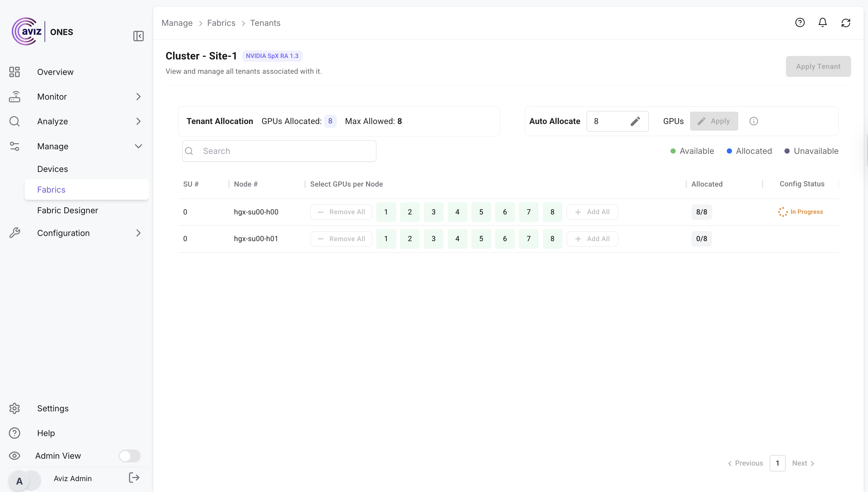Click the tenant Search field
The height and width of the screenshot is (492, 868).
pos(279,151)
